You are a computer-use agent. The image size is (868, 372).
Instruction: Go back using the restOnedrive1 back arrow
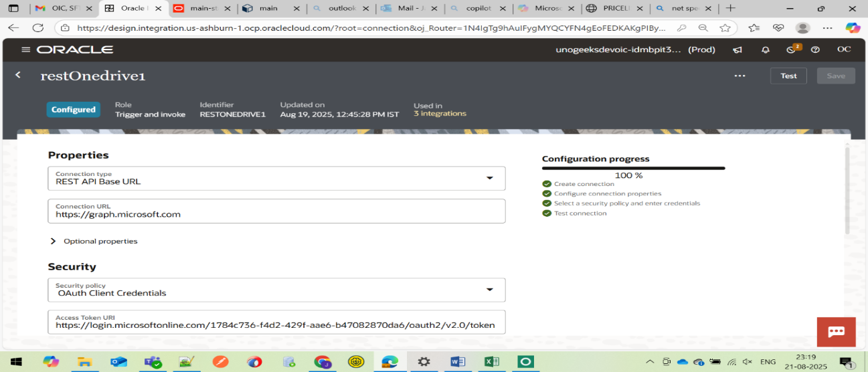[18, 75]
